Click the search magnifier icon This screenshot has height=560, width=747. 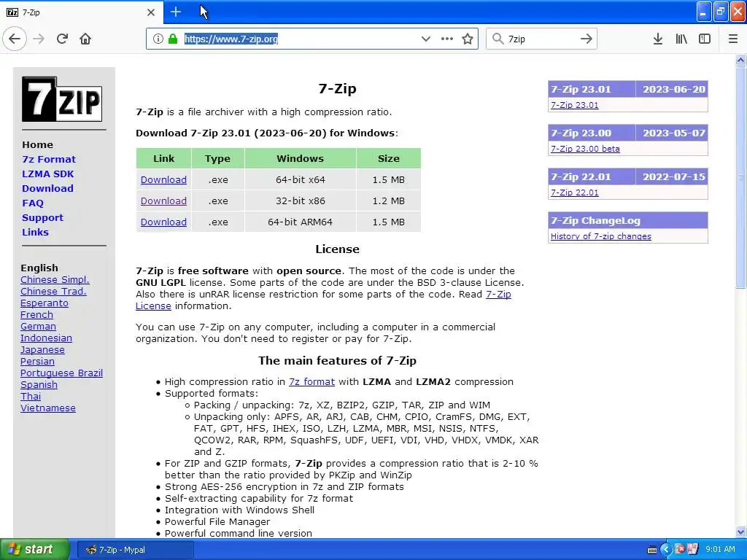[x=498, y=39]
